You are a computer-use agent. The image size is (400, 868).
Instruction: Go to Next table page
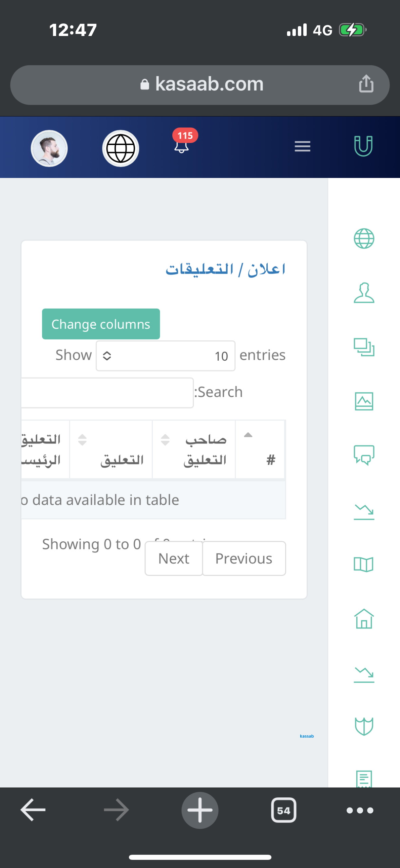point(174,559)
